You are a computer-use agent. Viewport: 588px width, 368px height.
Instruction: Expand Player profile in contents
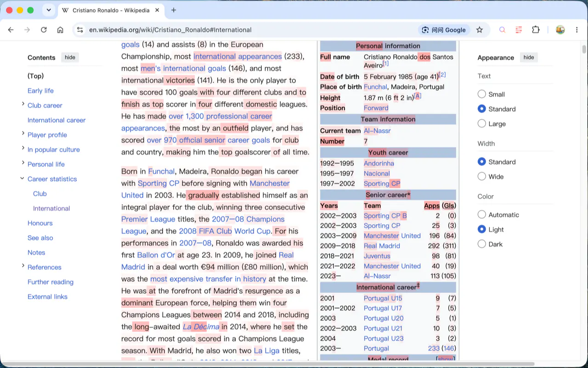pyautogui.click(x=23, y=133)
